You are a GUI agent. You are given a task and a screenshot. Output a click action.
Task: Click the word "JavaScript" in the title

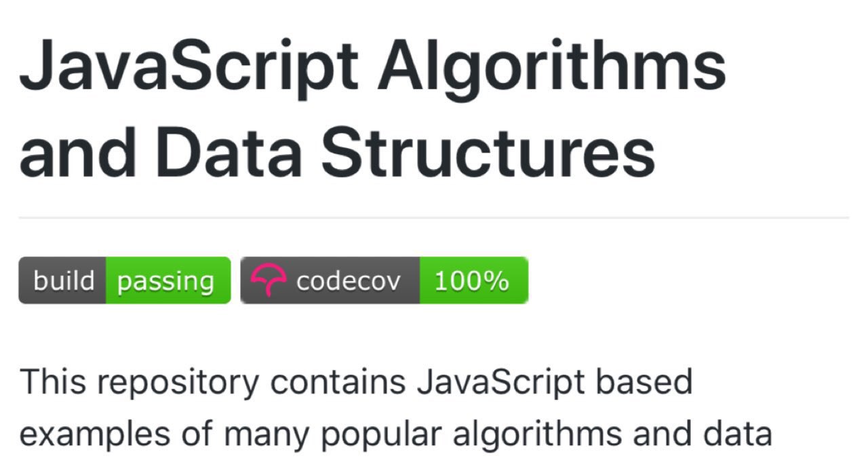click(x=189, y=68)
